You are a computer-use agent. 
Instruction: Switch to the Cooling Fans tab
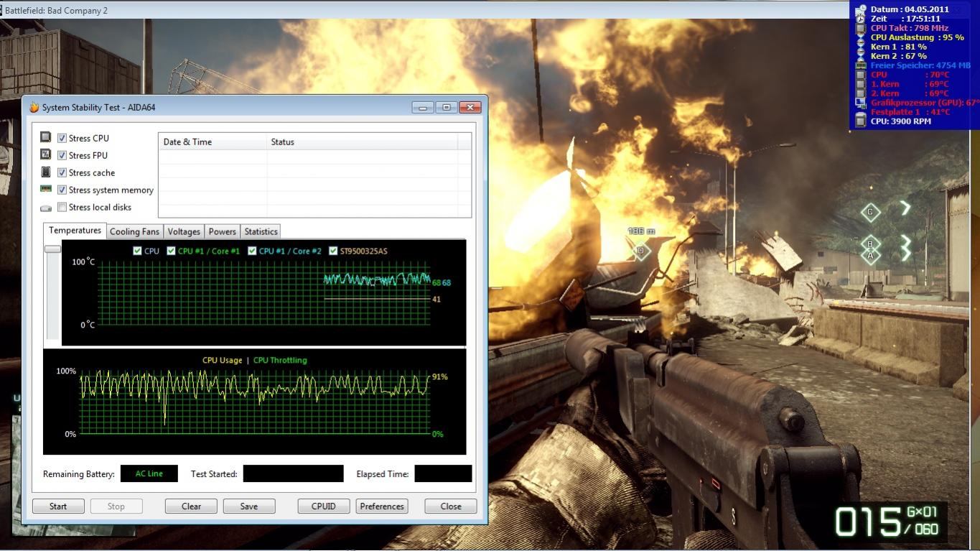(x=134, y=231)
